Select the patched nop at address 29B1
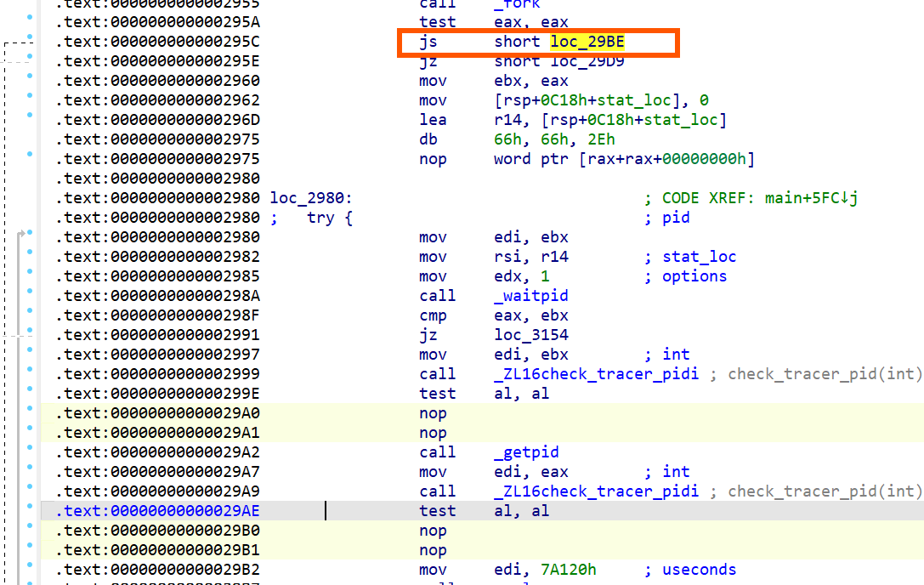The image size is (924, 585). click(433, 550)
